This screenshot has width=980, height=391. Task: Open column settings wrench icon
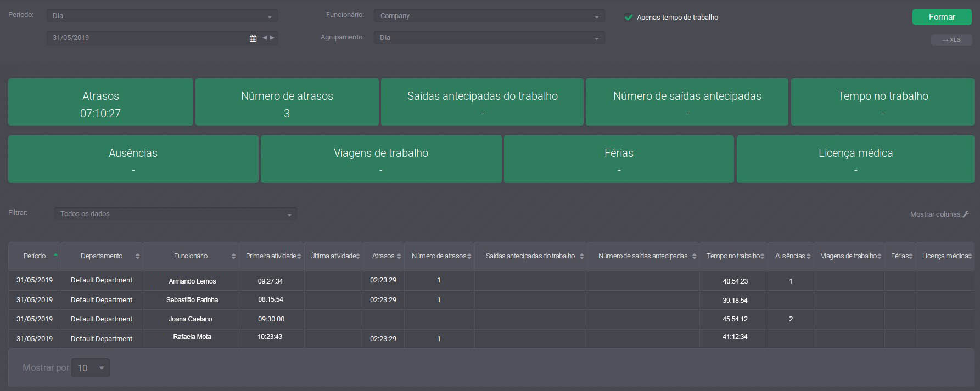point(966,214)
